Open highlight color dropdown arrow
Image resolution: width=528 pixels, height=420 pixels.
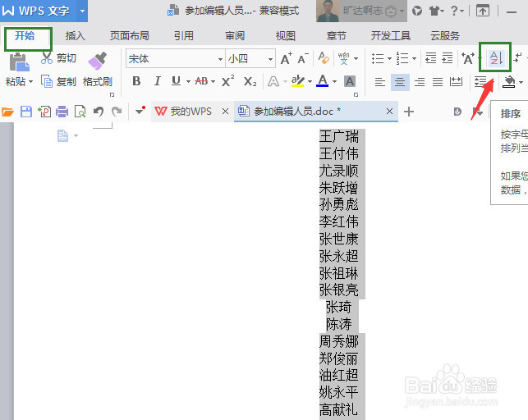(310, 81)
